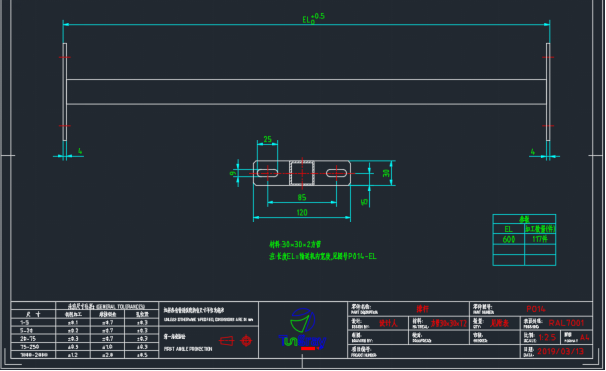Viewport: 606px width, 371px height.
Task: Select the right end plate of the bar
Action: pyautogui.click(x=548, y=92)
